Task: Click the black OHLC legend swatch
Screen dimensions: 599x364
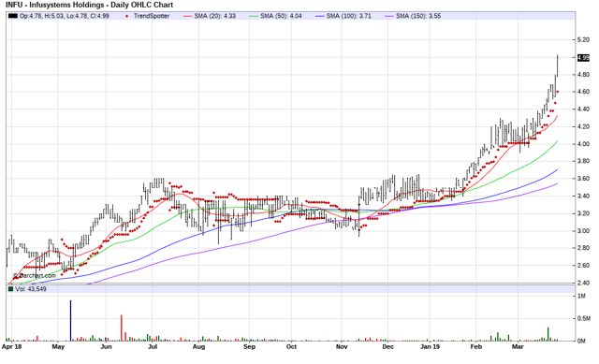Action: pos(13,16)
